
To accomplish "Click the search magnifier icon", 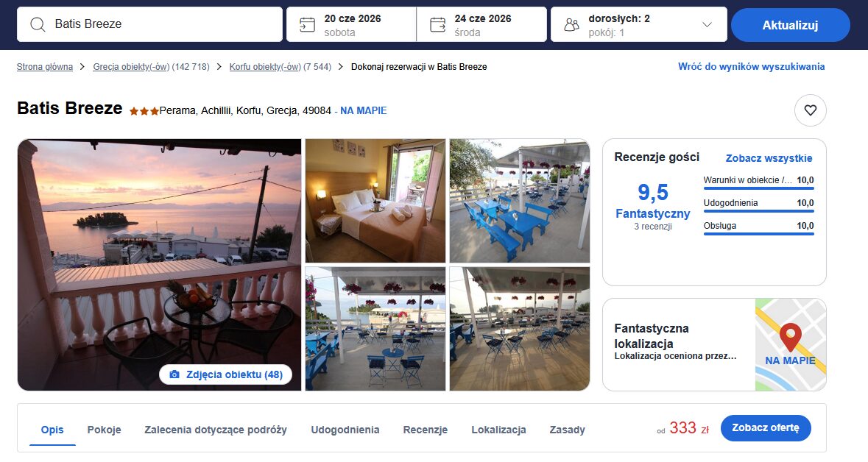I will (38, 24).
